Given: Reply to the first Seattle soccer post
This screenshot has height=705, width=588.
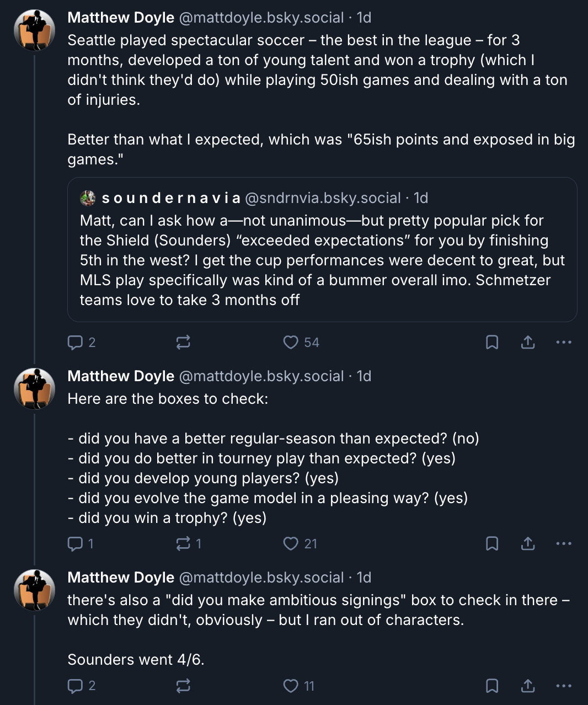Looking at the screenshot, I should [x=75, y=343].
